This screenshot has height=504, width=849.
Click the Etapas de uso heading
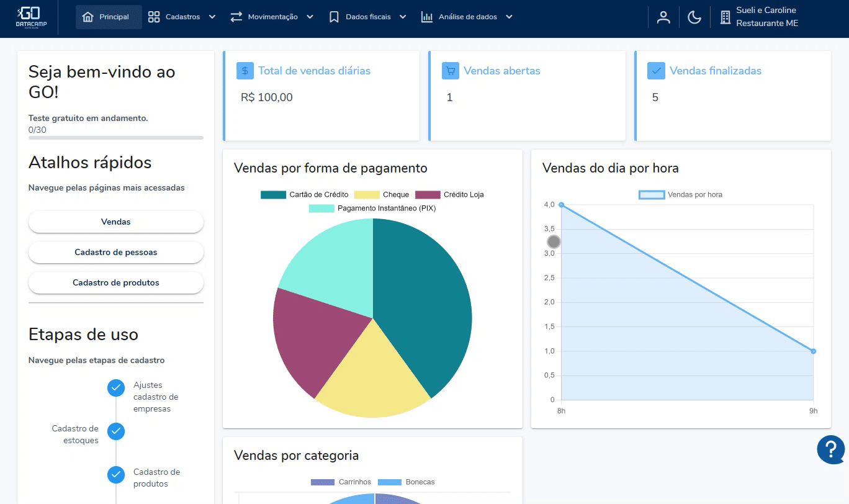click(x=83, y=335)
